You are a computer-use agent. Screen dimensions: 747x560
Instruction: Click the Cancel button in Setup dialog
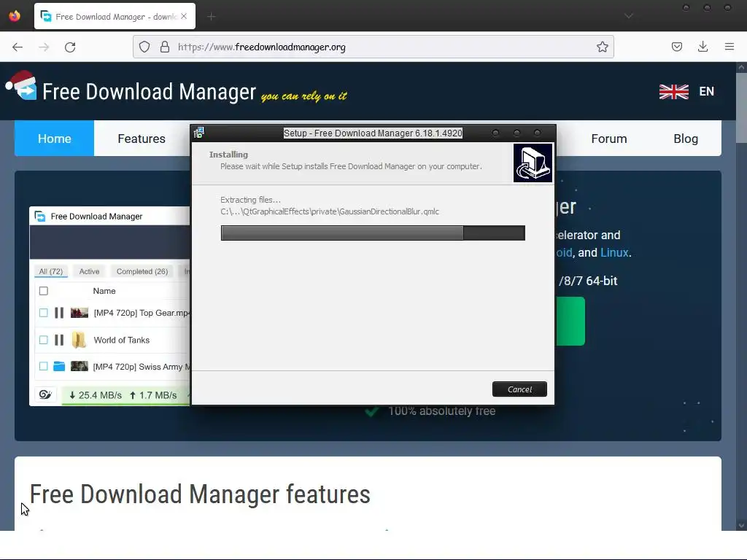(x=519, y=389)
